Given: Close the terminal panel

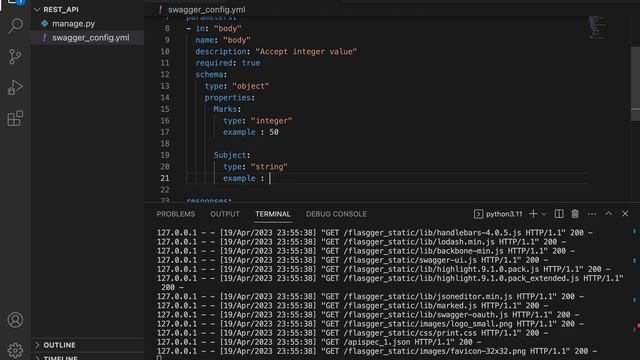Looking at the screenshot, I should 625,213.
